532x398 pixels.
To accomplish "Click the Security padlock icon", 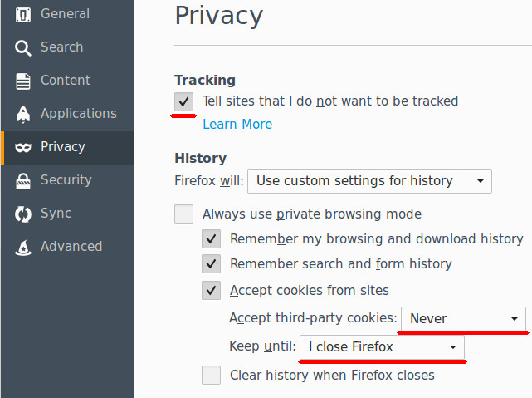I will pyautogui.click(x=23, y=180).
